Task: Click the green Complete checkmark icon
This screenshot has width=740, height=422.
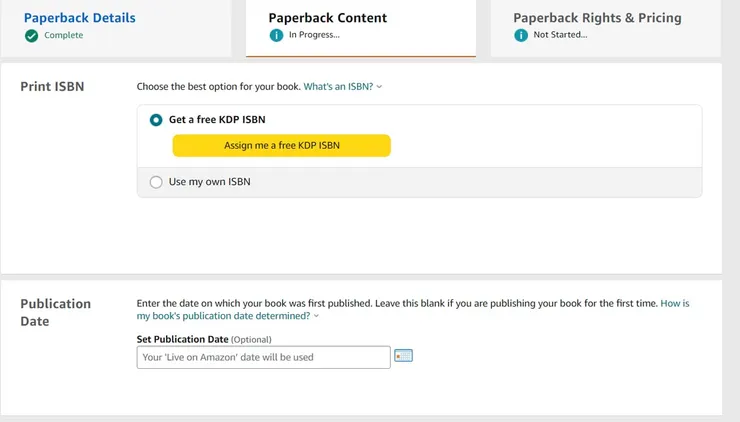Action: (x=32, y=36)
